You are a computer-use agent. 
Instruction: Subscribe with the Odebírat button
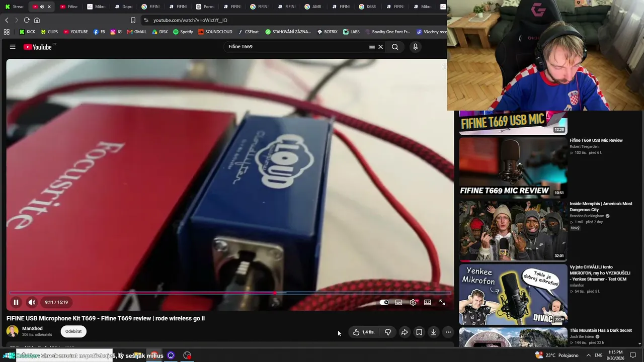[x=73, y=331]
